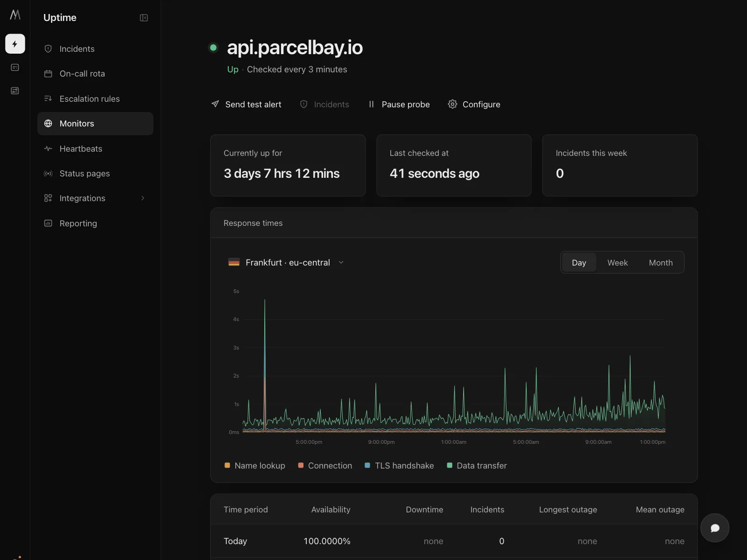The width and height of the screenshot is (747, 560).
Task: Click the 'Incidents' table column header
Action: click(487, 510)
